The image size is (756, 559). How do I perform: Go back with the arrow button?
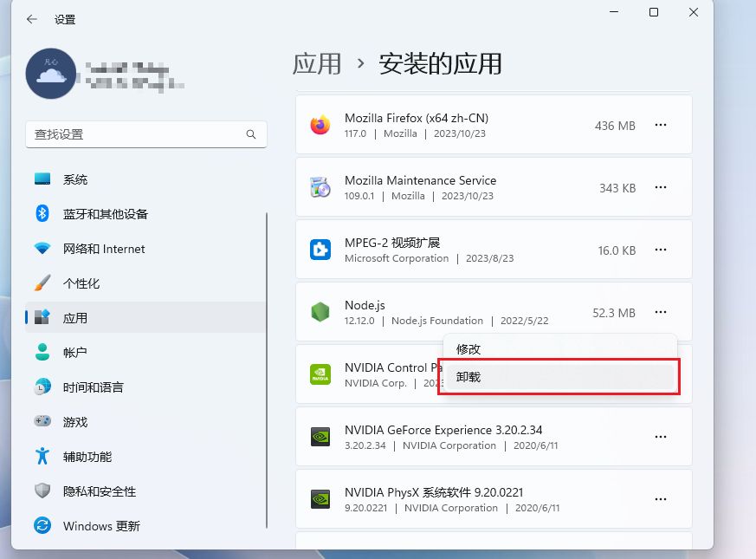pyautogui.click(x=32, y=19)
